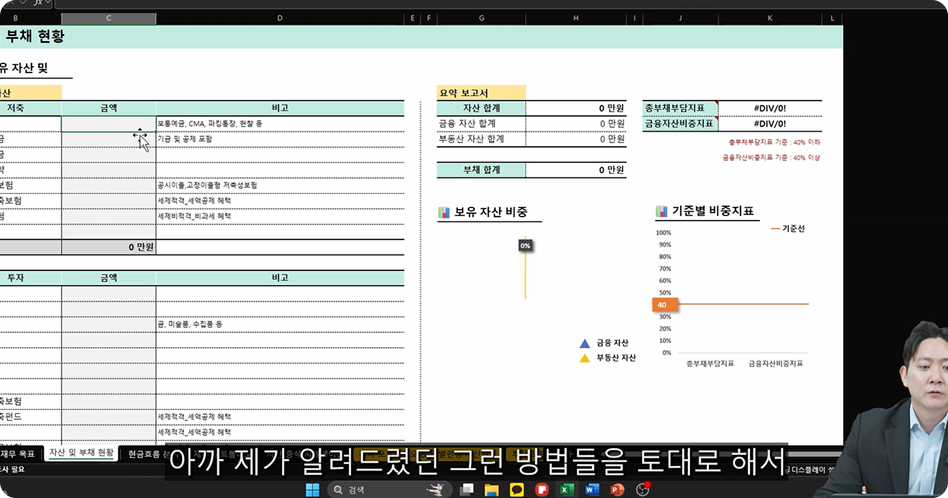
Task: Click chart icon beside 보유 자산 비중 title
Action: (x=444, y=212)
